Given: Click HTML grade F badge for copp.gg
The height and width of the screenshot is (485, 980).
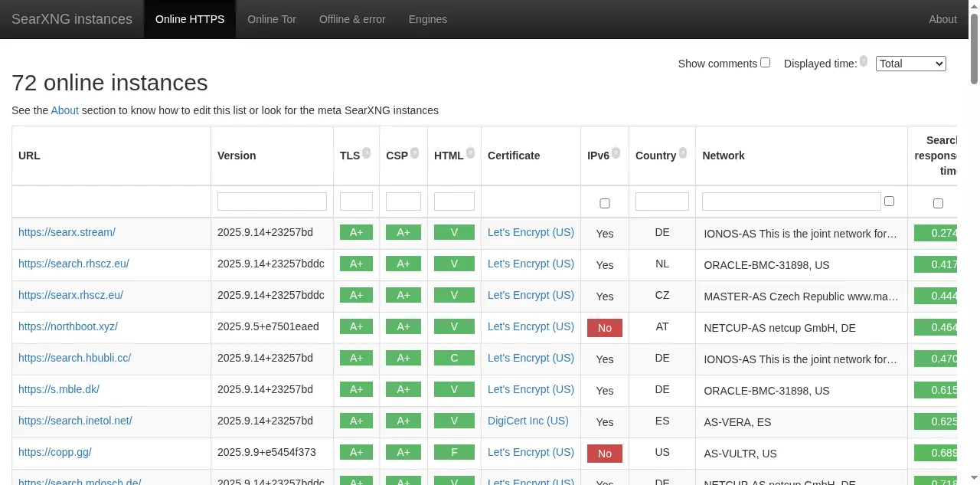Looking at the screenshot, I should pos(454,453).
